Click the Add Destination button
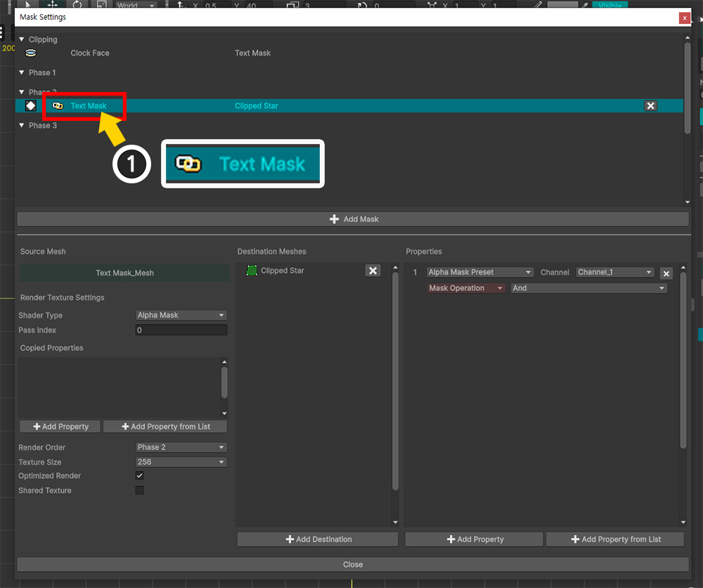703x588 pixels. pyautogui.click(x=318, y=539)
